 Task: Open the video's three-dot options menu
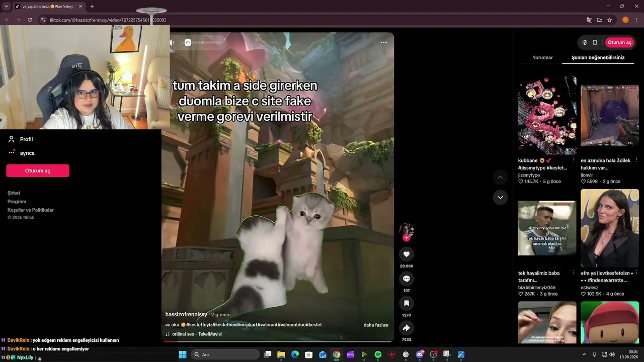pyautogui.click(x=384, y=42)
